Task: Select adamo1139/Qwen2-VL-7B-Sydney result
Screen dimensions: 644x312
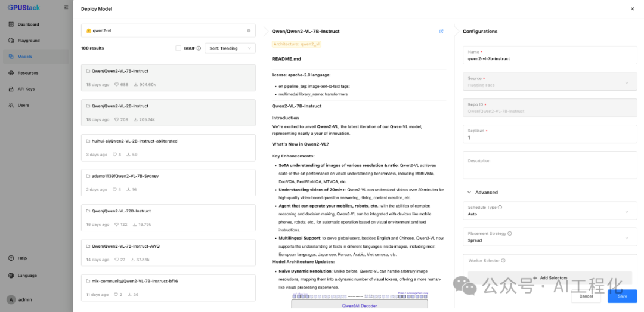Action: click(168, 183)
